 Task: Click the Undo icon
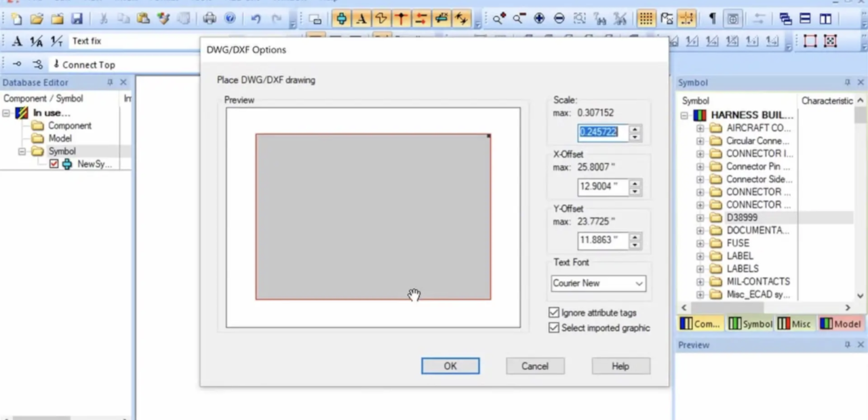click(254, 18)
